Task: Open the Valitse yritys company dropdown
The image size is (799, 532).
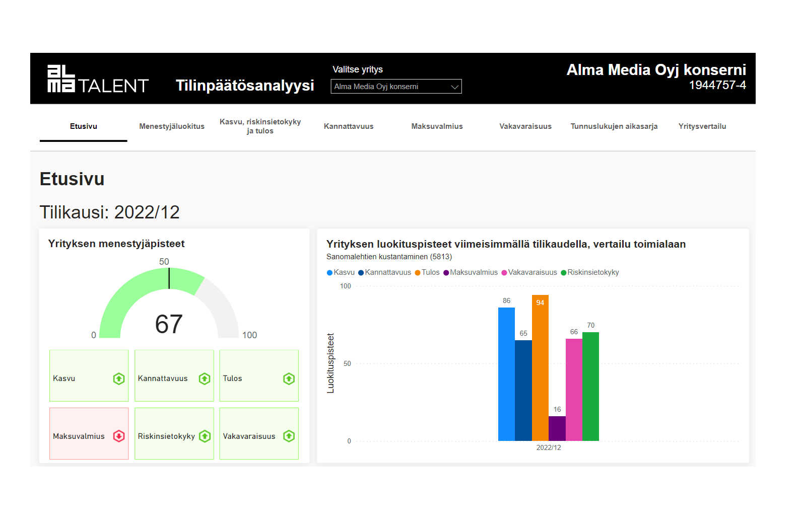Action: click(396, 87)
